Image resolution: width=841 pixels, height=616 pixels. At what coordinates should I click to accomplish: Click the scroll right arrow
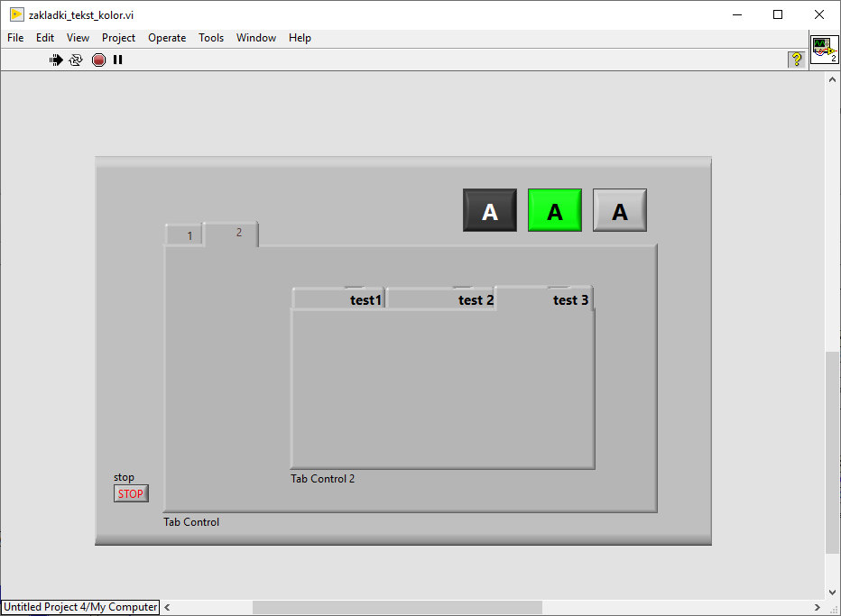point(817,607)
